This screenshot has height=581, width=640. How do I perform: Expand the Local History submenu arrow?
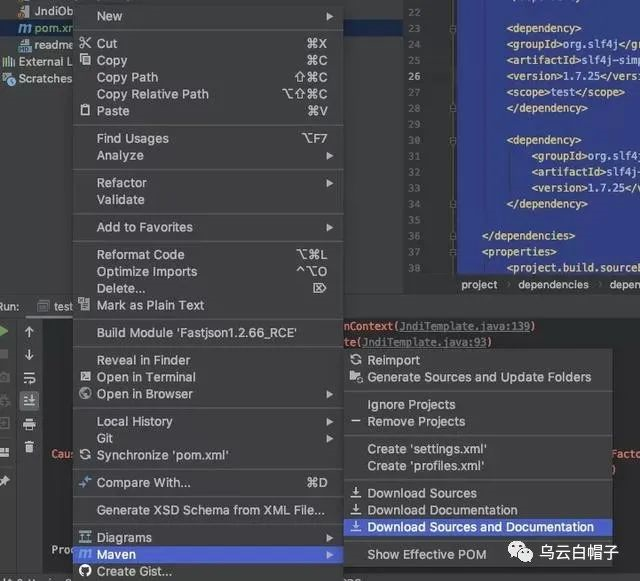pos(330,422)
